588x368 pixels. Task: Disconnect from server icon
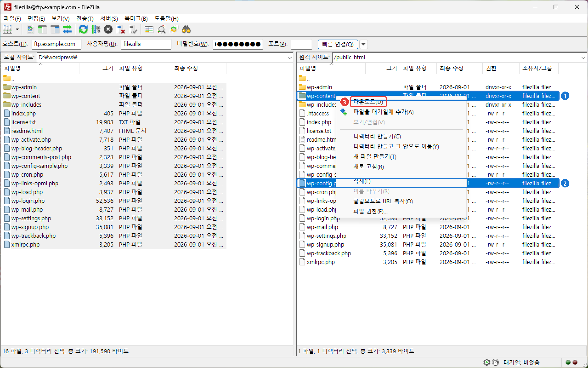tap(121, 29)
